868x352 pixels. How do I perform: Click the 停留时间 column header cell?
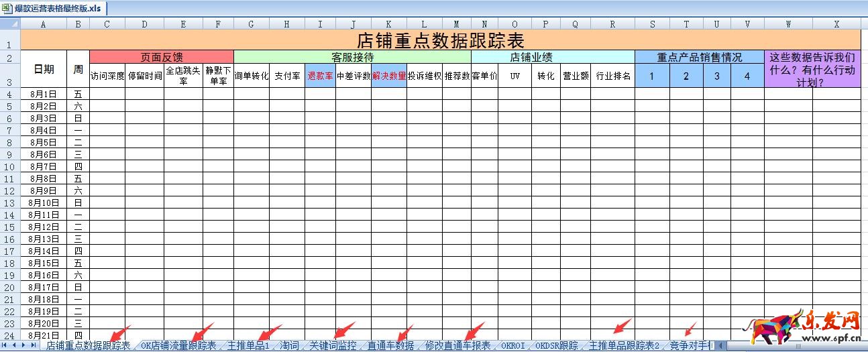(x=144, y=76)
